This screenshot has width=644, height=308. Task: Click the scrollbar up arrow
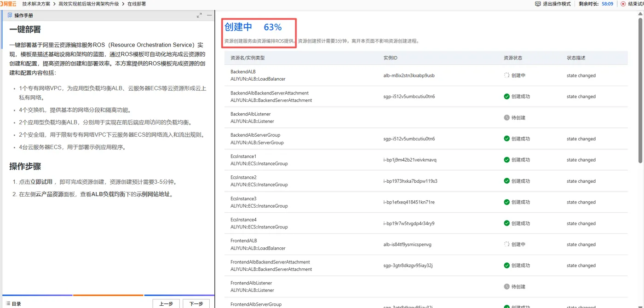coord(641,14)
